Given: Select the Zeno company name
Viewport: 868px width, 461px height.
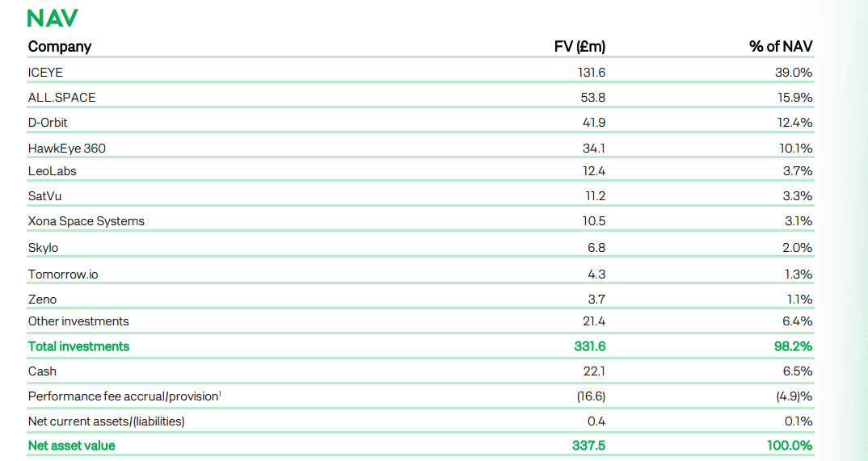Looking at the screenshot, I should [42, 300].
